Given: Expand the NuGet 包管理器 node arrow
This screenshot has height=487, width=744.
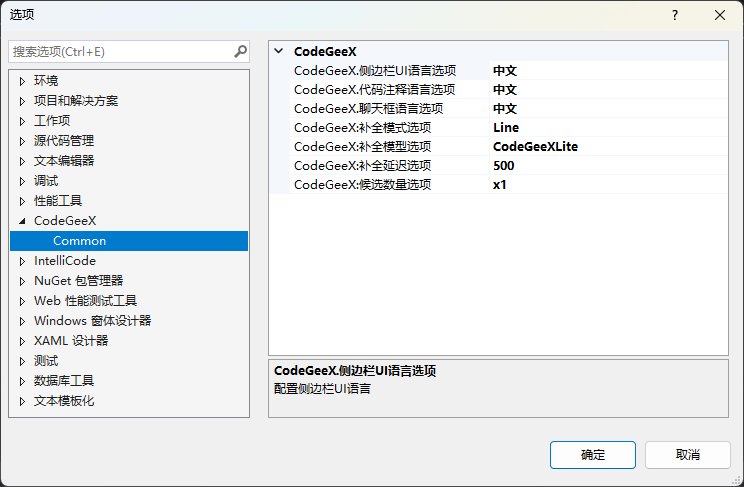Looking at the screenshot, I should (22, 281).
